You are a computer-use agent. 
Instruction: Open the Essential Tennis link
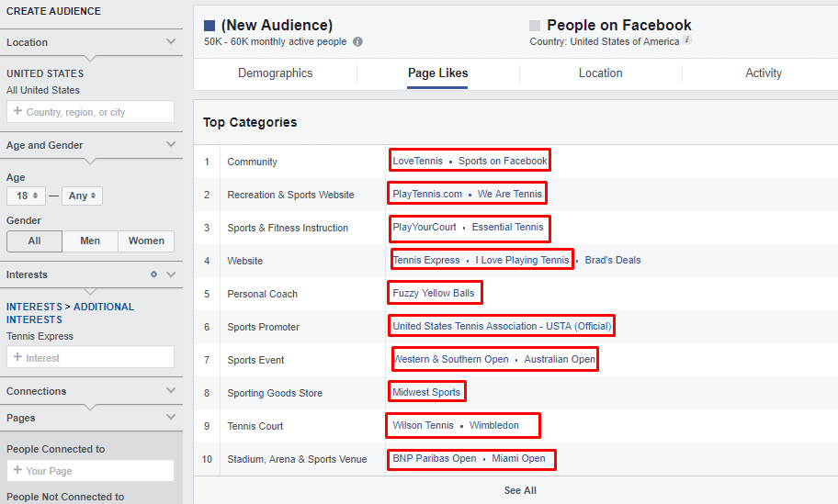[x=507, y=227]
